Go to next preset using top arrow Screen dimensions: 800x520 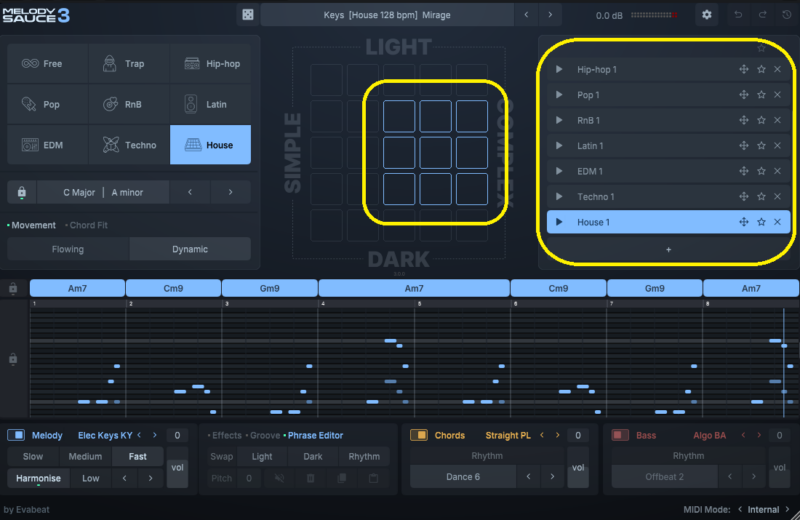coord(551,15)
